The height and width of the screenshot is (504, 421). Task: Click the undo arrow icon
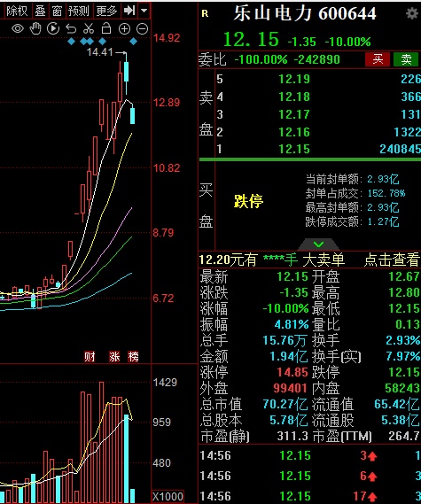[71, 29]
